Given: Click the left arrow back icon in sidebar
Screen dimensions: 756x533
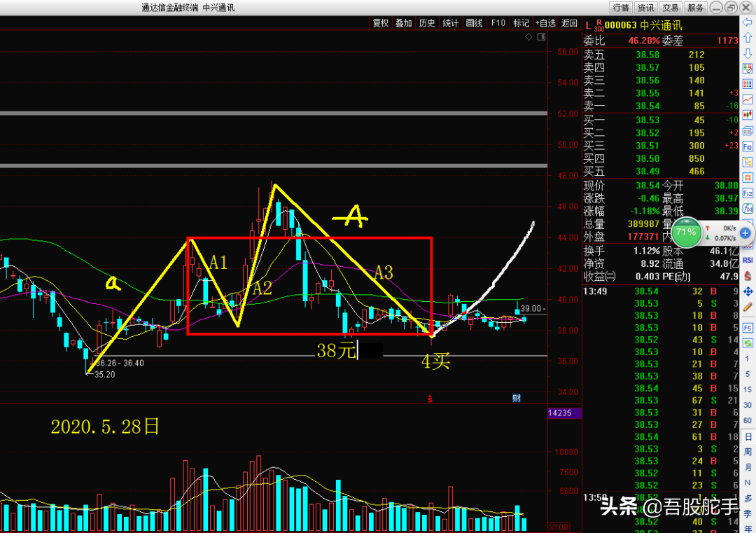Looking at the screenshot, I should point(748,22).
